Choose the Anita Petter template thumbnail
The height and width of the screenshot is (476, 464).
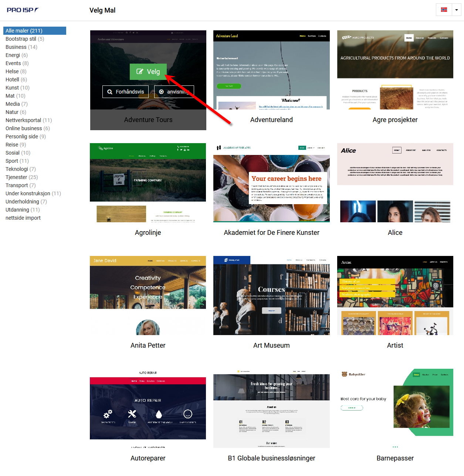[x=148, y=296]
